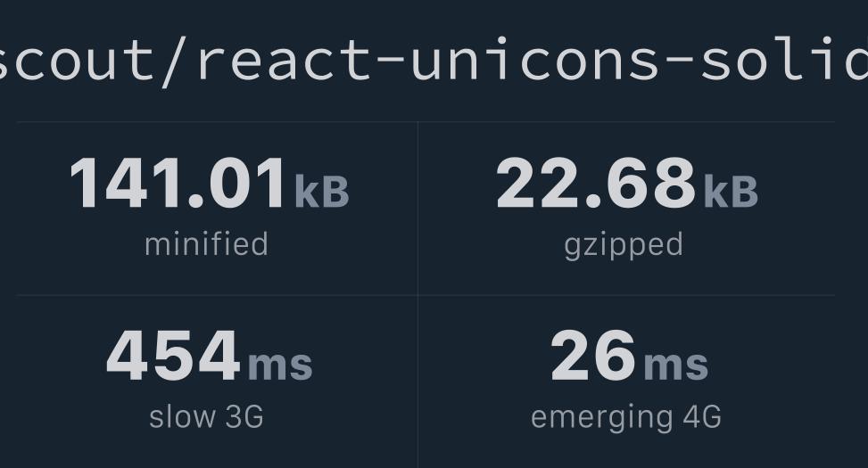Click the word 'scout' in package name
Screen dimensions: 868x468
(x=76, y=59)
